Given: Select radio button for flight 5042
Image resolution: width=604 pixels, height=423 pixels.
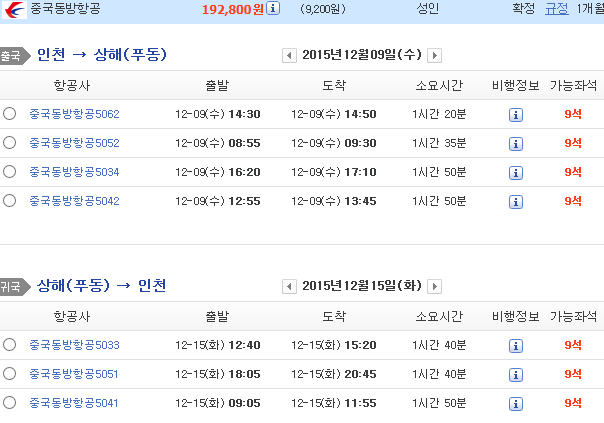Looking at the screenshot, I should pos(9,200).
